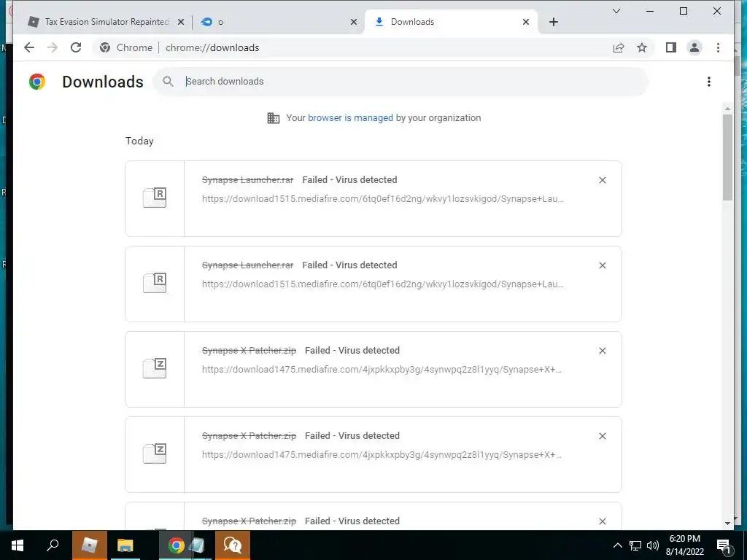Close the tab titled 'o'
The image size is (747, 560).
coord(354,22)
